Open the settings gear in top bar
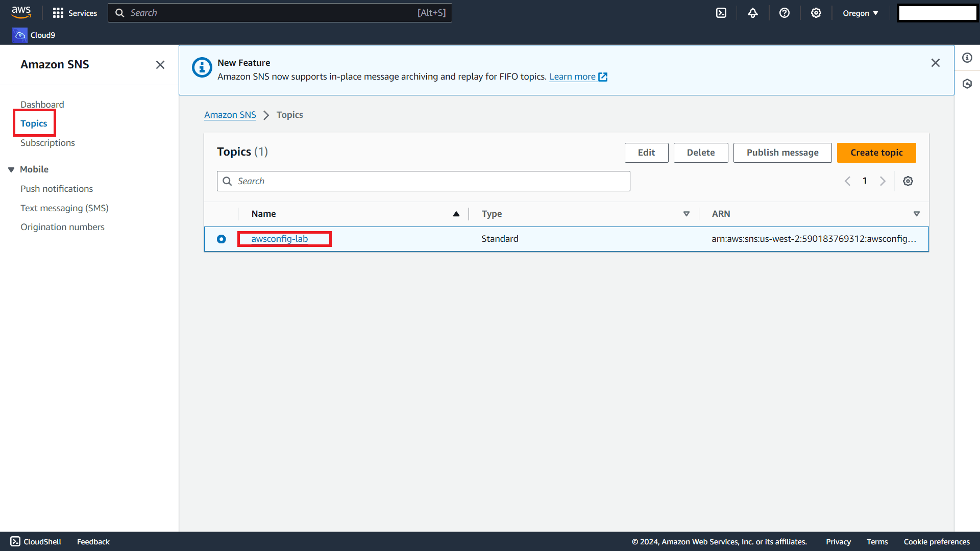Screen dimensions: 980x551 (816, 13)
